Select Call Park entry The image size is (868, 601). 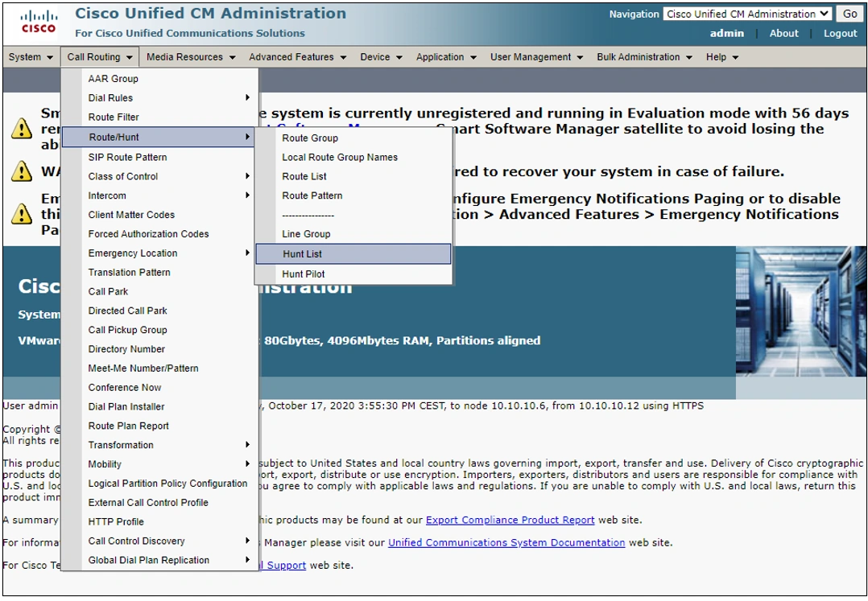pyautogui.click(x=159, y=291)
